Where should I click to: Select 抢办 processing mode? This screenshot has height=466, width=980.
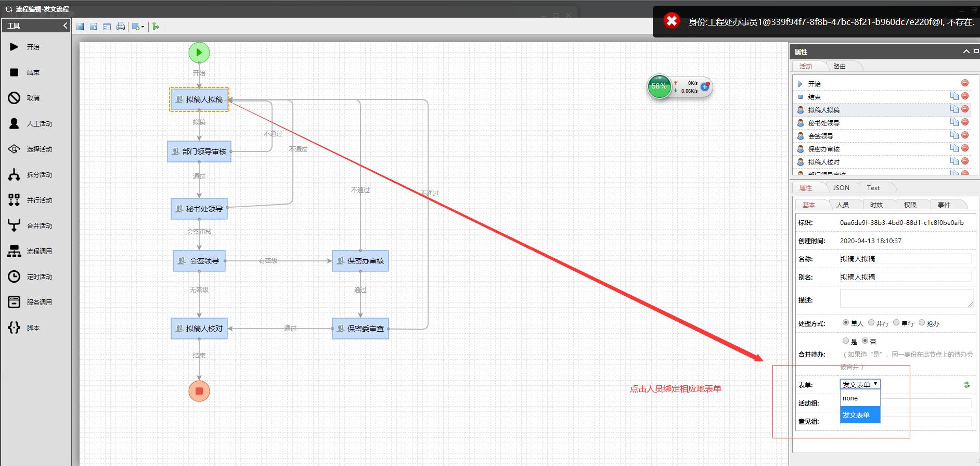click(922, 323)
